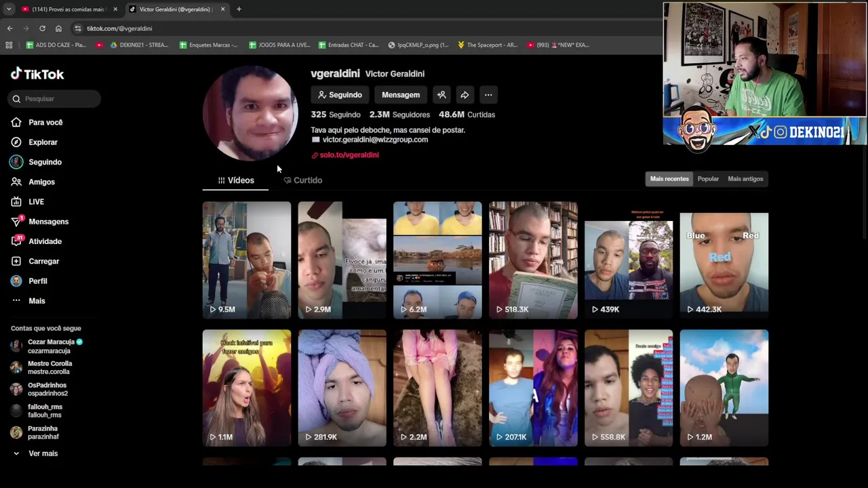Open the three-dot more options menu
This screenshot has width=868, height=488.
(x=488, y=95)
